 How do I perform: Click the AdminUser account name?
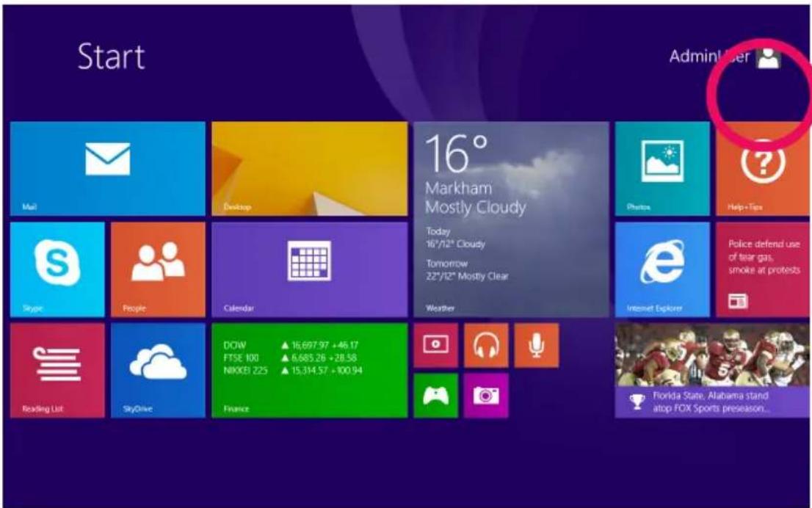tap(709, 57)
